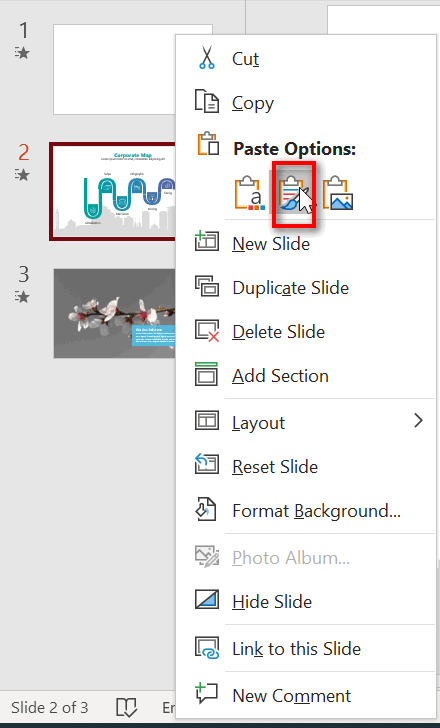
Task: Click the Cut scissors icon
Action: tap(207, 58)
